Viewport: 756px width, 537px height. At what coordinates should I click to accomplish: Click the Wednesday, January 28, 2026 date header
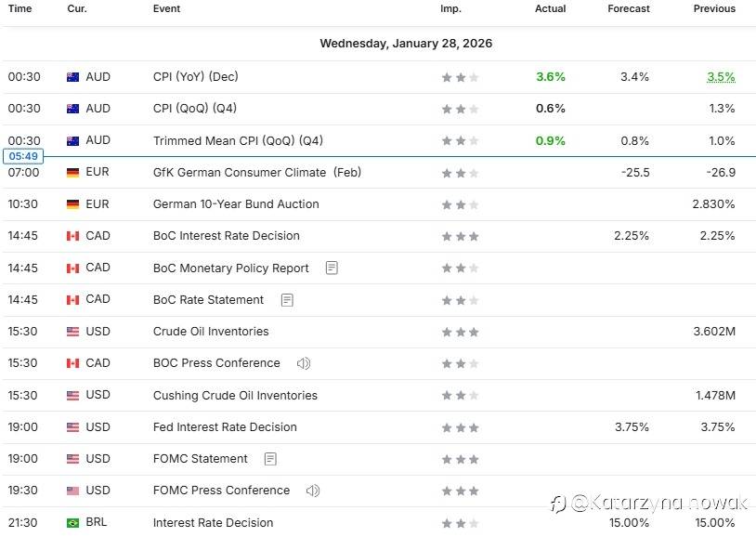coord(406,44)
